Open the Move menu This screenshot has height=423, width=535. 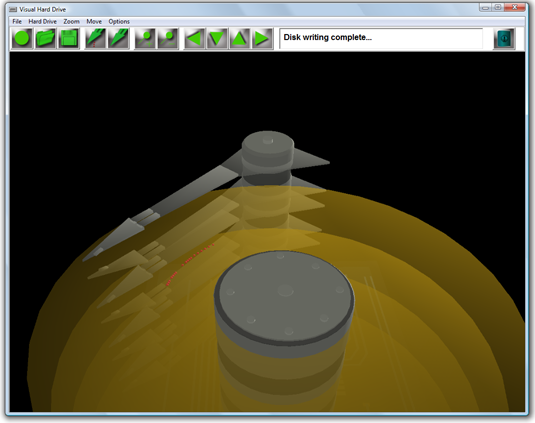click(x=94, y=21)
